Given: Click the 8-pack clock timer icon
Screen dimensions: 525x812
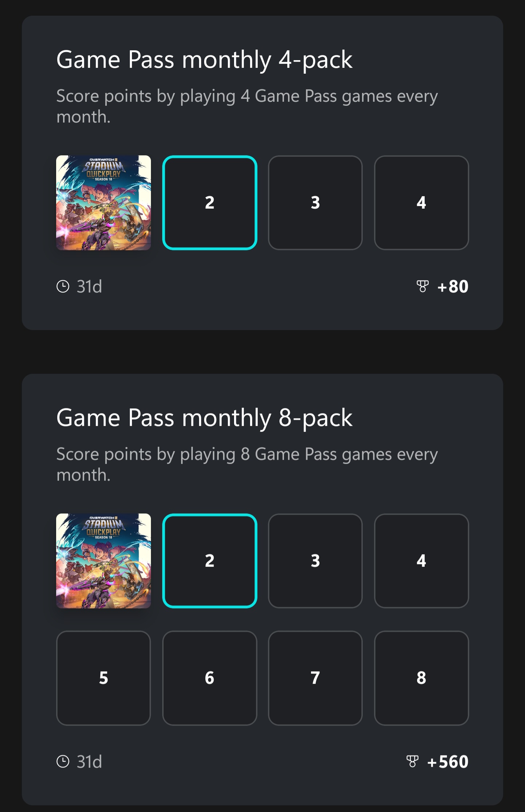Looking at the screenshot, I should (63, 762).
